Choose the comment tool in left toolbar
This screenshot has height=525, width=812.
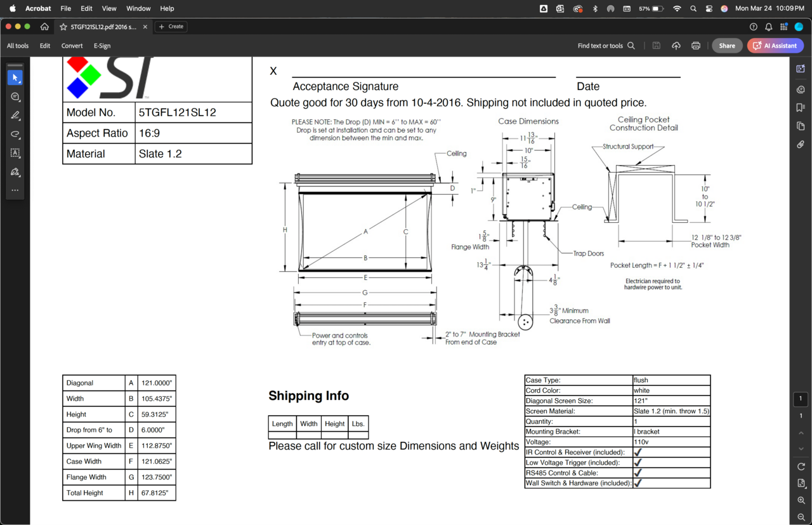(x=15, y=96)
